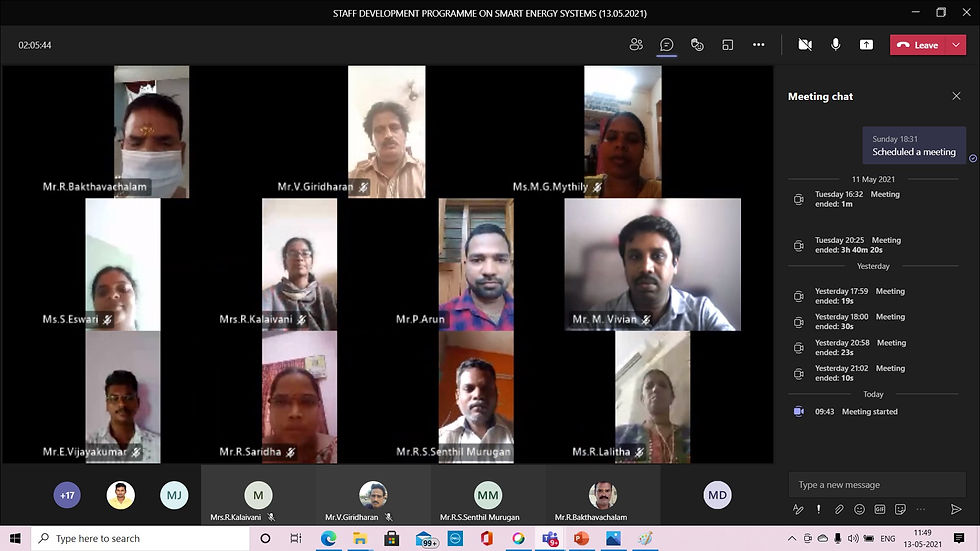Screen dimensions: 980x551
Task: Select Mr. M. Vivian video tile
Action: pos(652,264)
